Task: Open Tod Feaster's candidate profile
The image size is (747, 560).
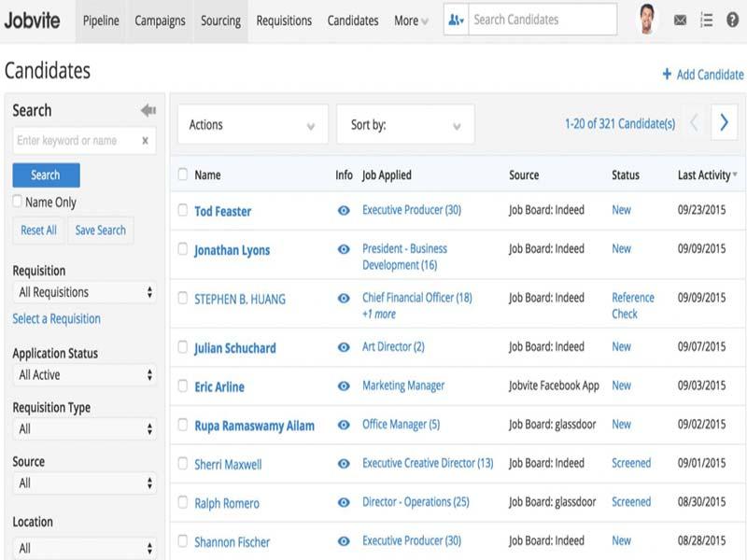Action: tap(222, 211)
